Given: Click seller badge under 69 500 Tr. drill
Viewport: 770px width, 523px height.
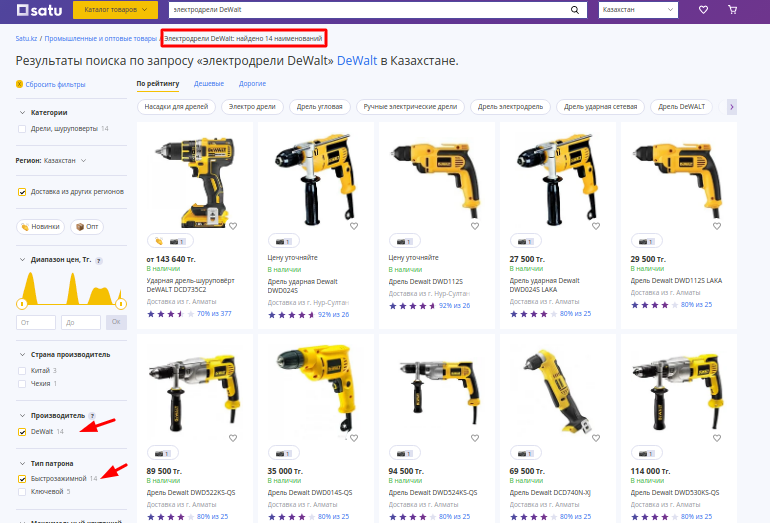Looking at the screenshot, I should [x=525, y=453].
